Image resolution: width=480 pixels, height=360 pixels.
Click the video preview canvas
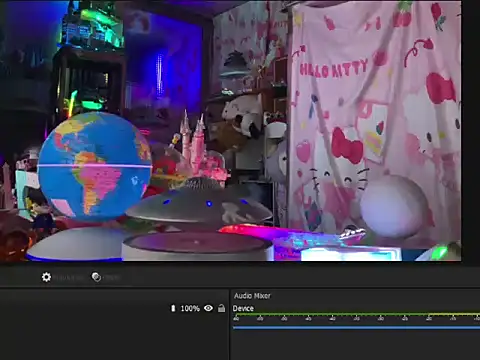pos(231,130)
